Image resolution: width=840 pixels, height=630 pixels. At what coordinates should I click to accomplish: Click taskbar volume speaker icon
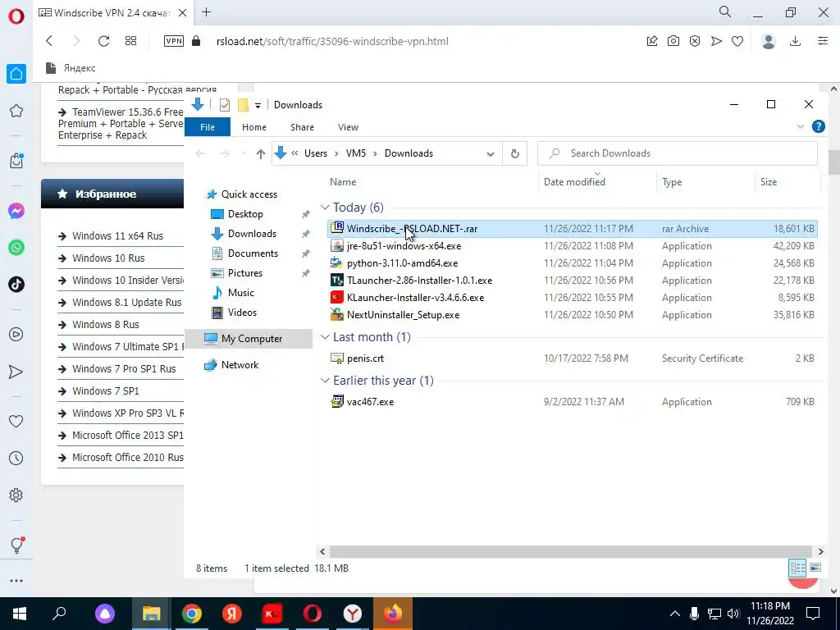coord(733,614)
